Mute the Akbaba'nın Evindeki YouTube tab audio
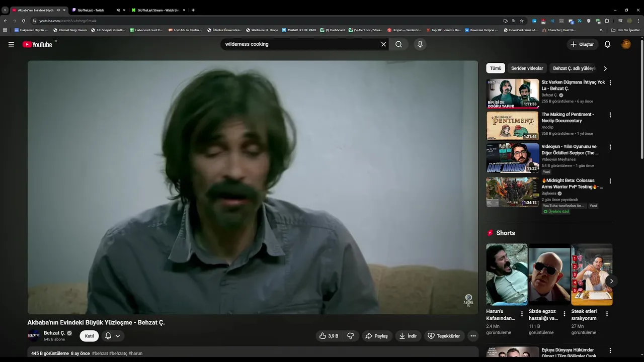Screen dimensions: 644x362 pos(58,10)
